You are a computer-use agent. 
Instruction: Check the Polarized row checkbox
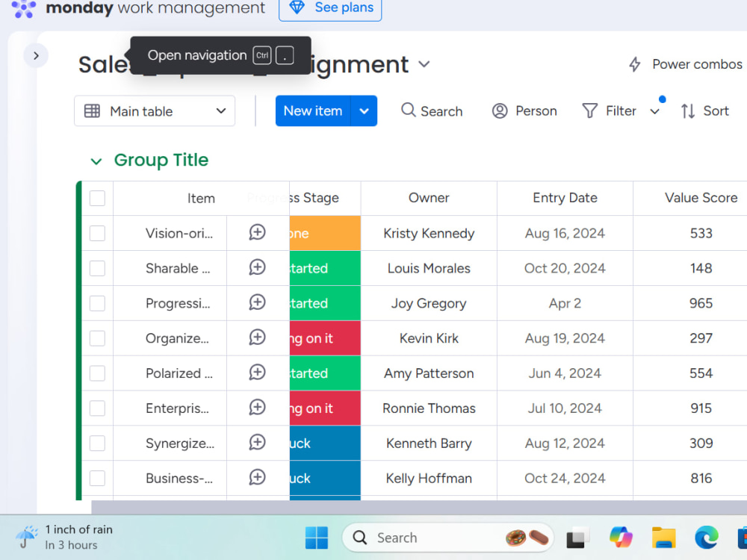pos(97,373)
